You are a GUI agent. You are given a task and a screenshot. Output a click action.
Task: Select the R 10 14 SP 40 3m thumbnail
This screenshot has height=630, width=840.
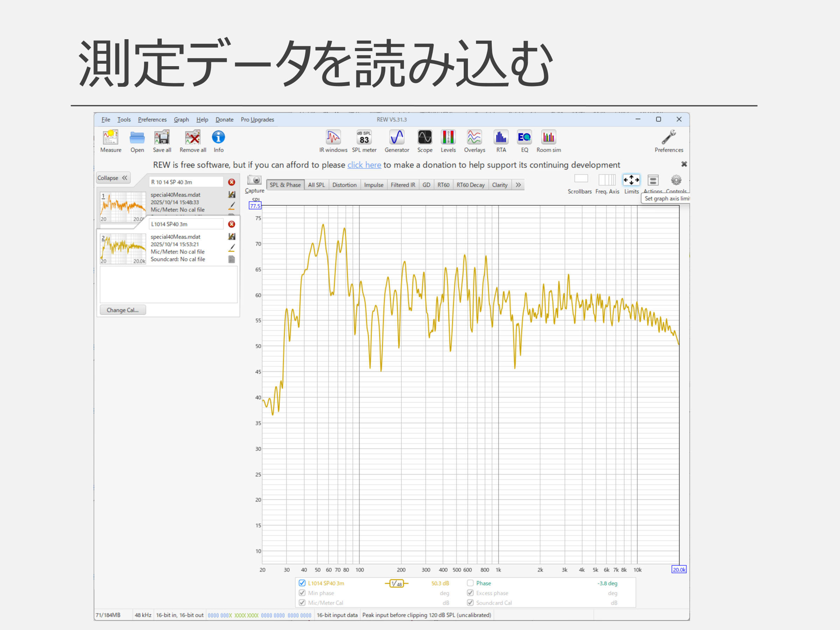122,207
